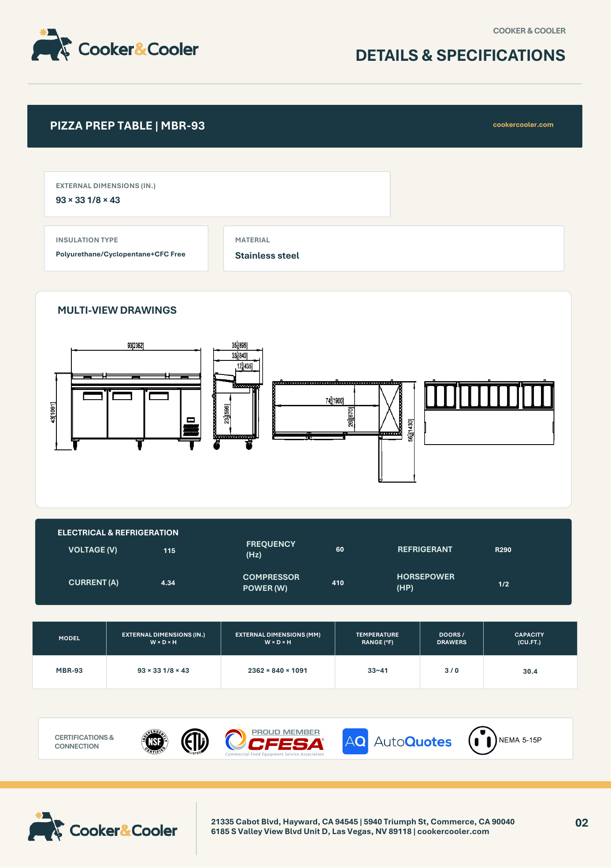This screenshot has height=868, width=611.
Task: Click the "Stainless steel" value
Action: 267,256
